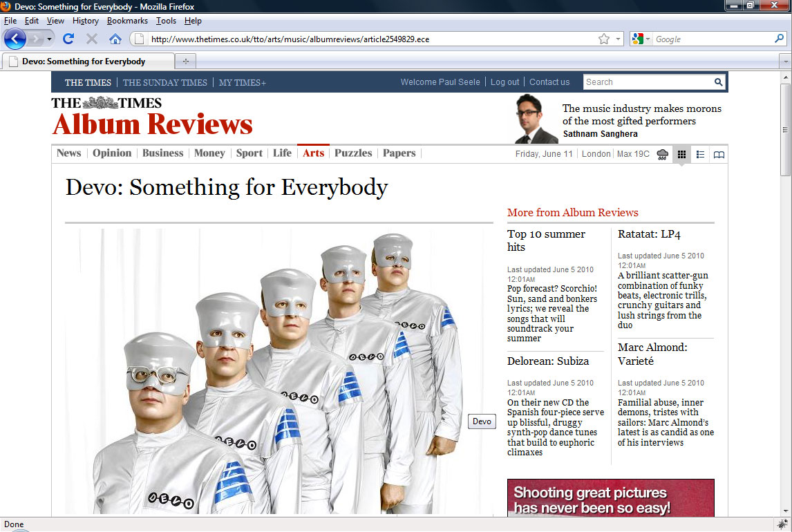
Task: Open the Google search engine selector
Action: [x=641, y=39]
